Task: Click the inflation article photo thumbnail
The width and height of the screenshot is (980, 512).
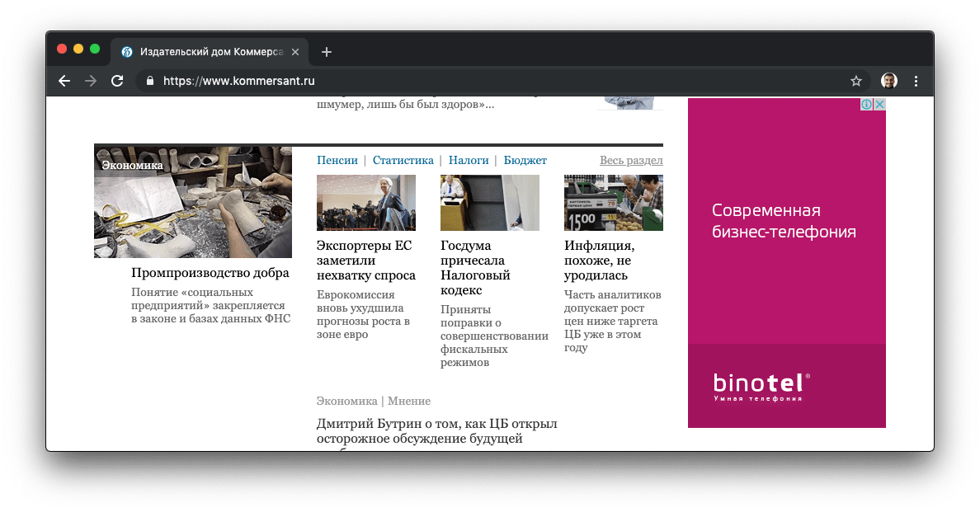Action: coord(613,202)
